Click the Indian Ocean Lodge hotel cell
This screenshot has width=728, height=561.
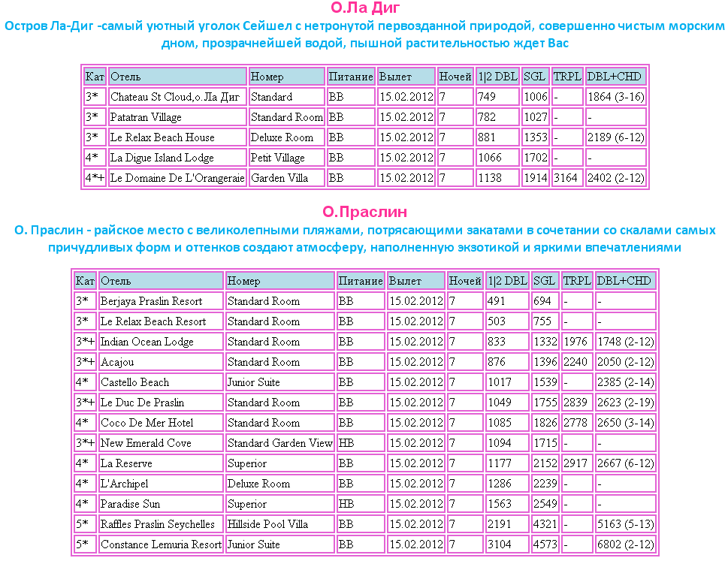pyautogui.click(x=147, y=342)
